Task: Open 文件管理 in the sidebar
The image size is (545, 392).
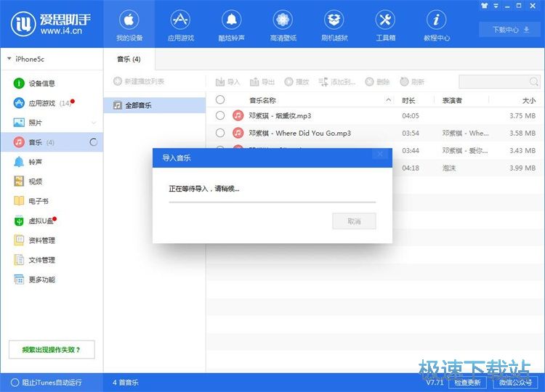Action: 34,260
